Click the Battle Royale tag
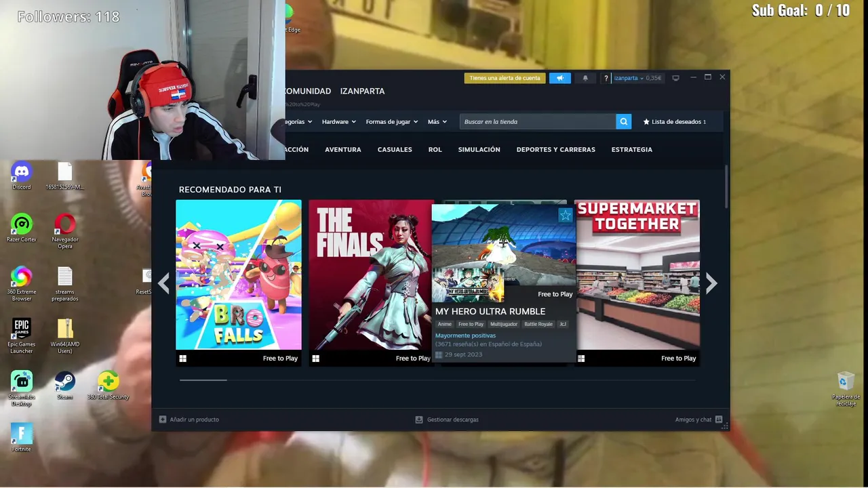868x488 pixels. [x=538, y=324]
